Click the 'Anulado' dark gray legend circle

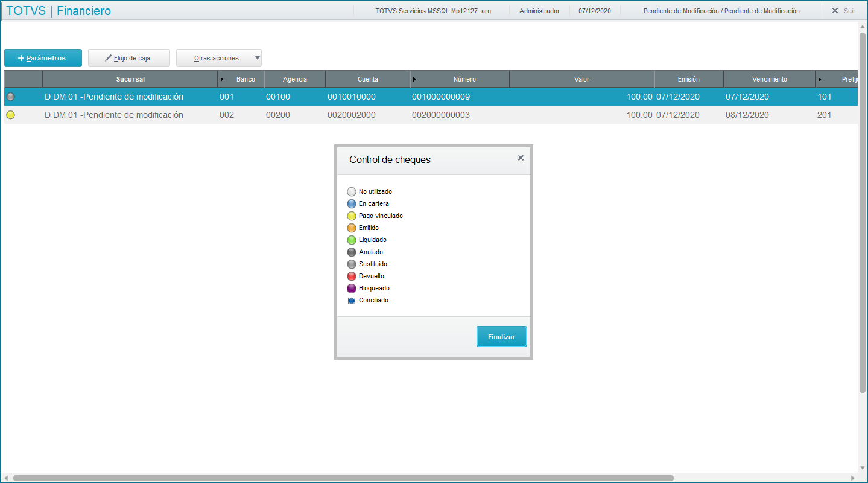pyautogui.click(x=352, y=252)
